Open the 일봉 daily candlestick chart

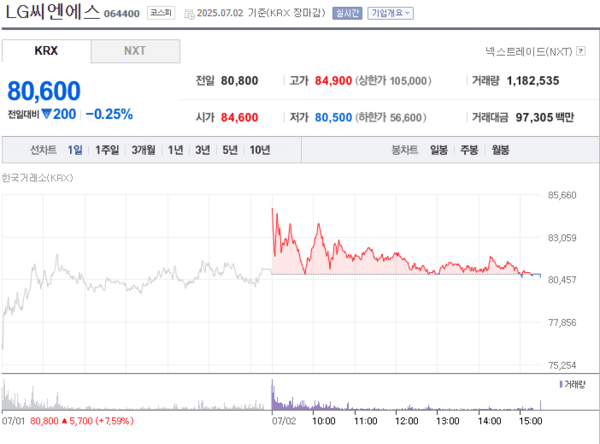pyautogui.click(x=438, y=150)
